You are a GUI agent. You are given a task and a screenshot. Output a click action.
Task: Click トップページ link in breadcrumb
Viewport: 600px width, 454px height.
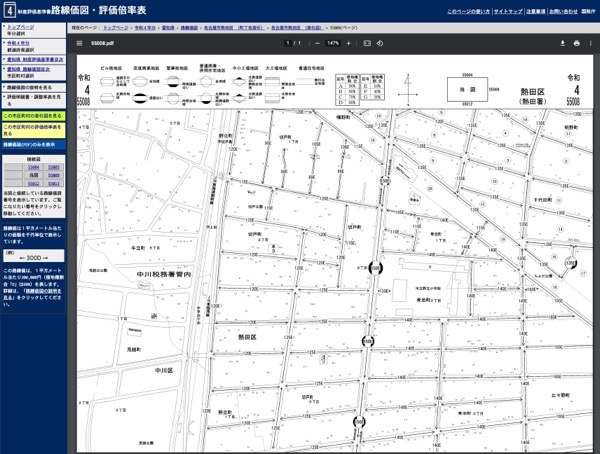116,28
